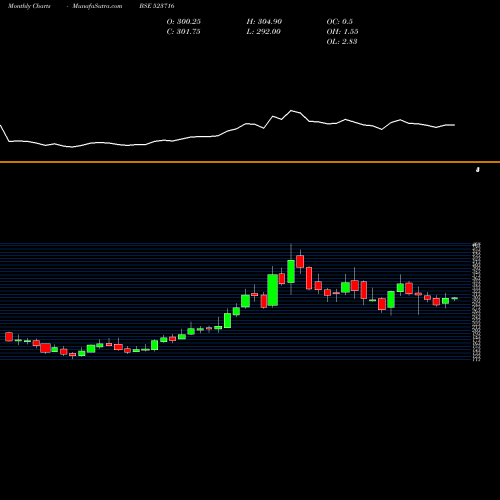Image resolution: width=500 pixels, height=500 pixels.
Task: Click the last small green candle on the chart
Action: click(455, 299)
